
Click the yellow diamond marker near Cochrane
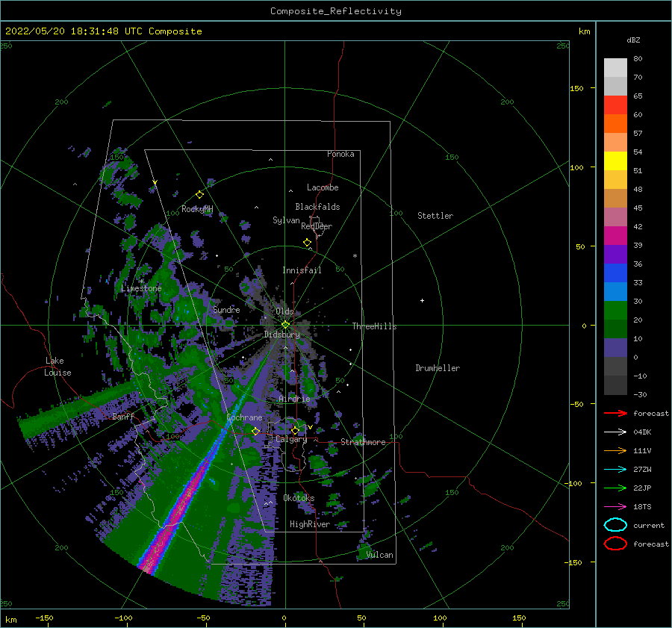click(256, 431)
